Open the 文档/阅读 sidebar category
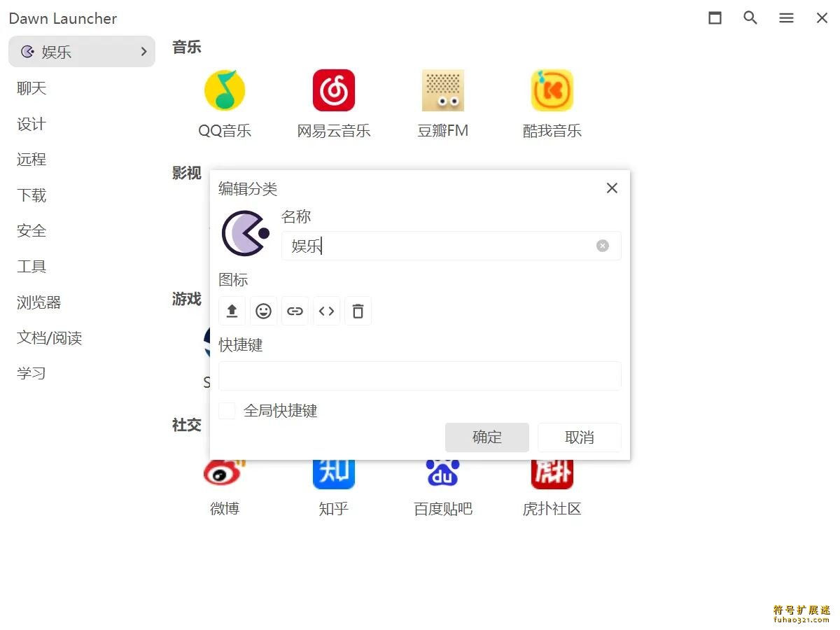 click(x=50, y=338)
